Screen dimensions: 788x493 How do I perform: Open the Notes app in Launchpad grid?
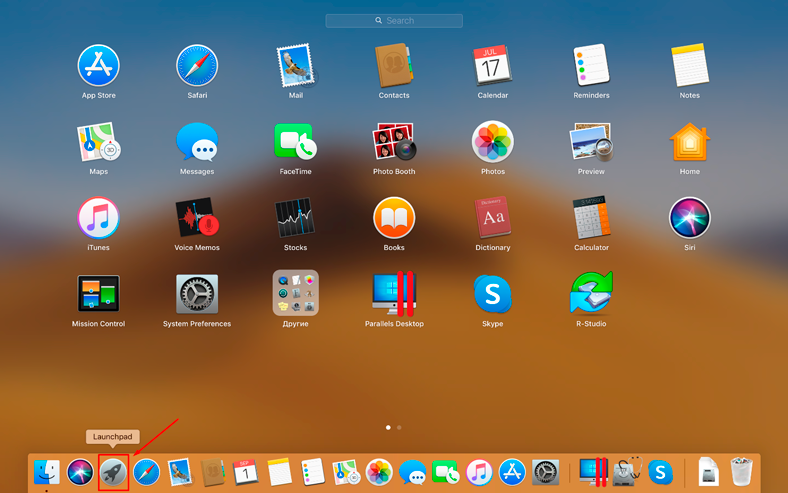690,66
